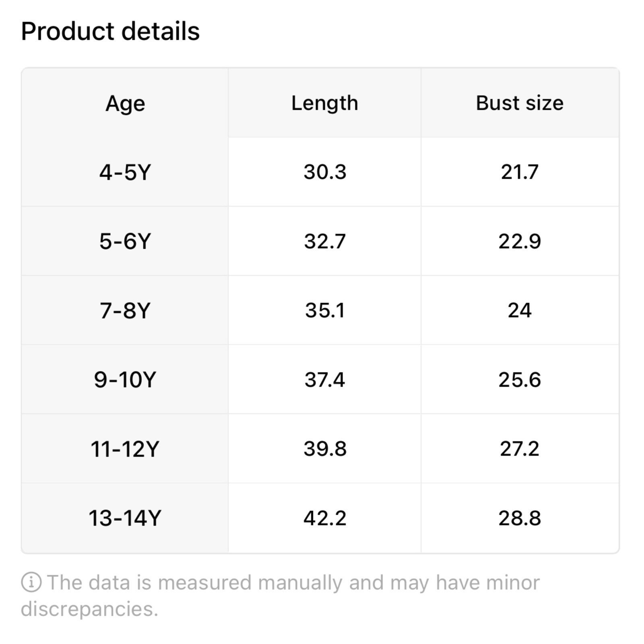This screenshot has width=644, height=644.
Task: Select the 13-14Y age row label
Action: [x=125, y=518]
